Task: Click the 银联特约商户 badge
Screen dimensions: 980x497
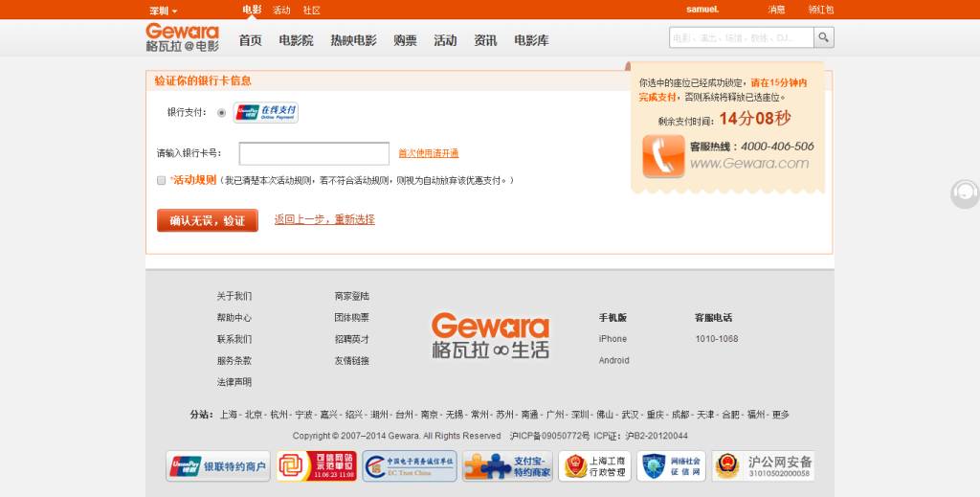Action: click(x=218, y=466)
